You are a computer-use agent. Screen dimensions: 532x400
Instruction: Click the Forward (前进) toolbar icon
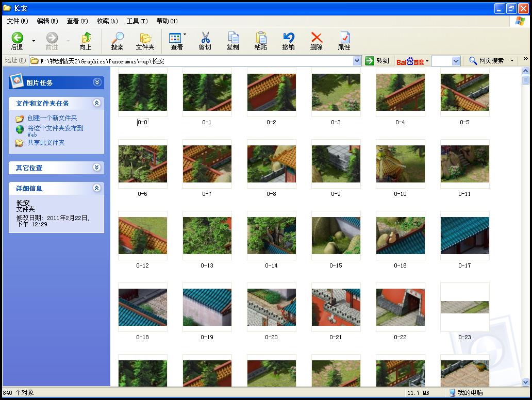coord(52,38)
